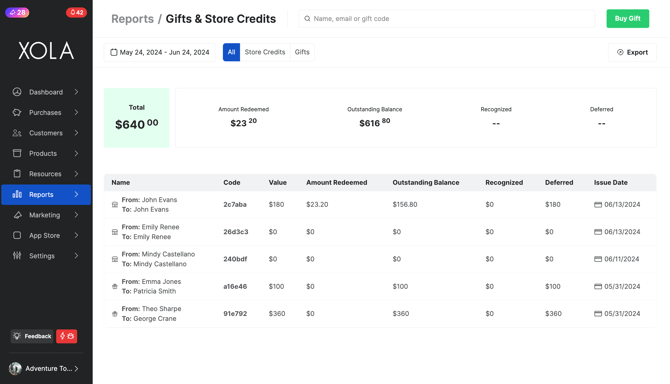This screenshot has width=670, height=384.
Task: Click the Dashboard gauge icon
Action: click(17, 92)
